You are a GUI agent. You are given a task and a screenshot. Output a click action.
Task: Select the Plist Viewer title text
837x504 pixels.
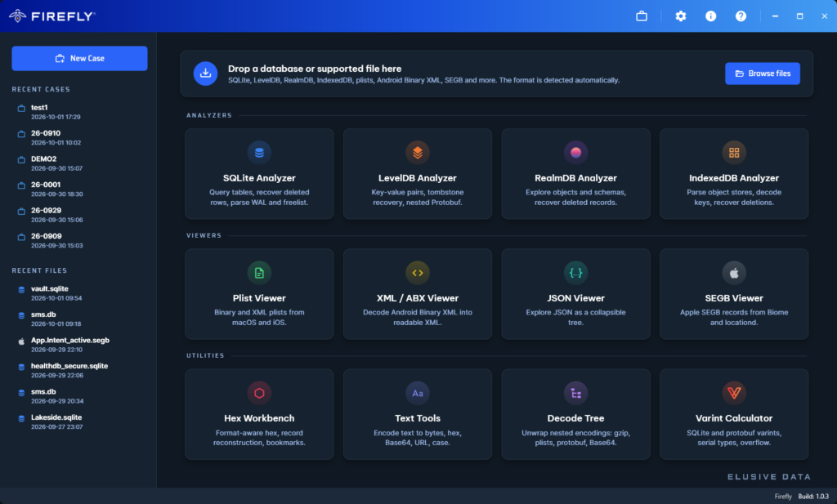(x=259, y=298)
